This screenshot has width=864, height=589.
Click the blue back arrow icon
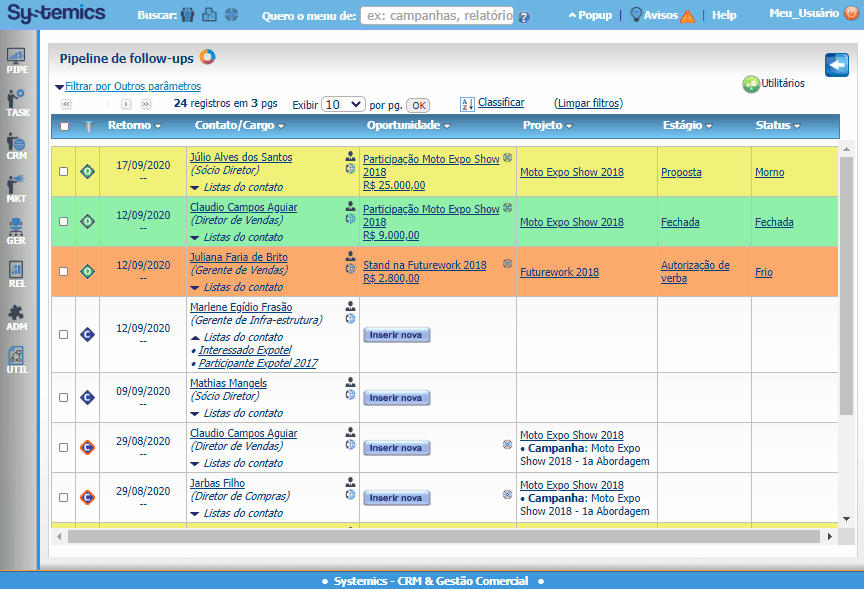tap(836, 65)
